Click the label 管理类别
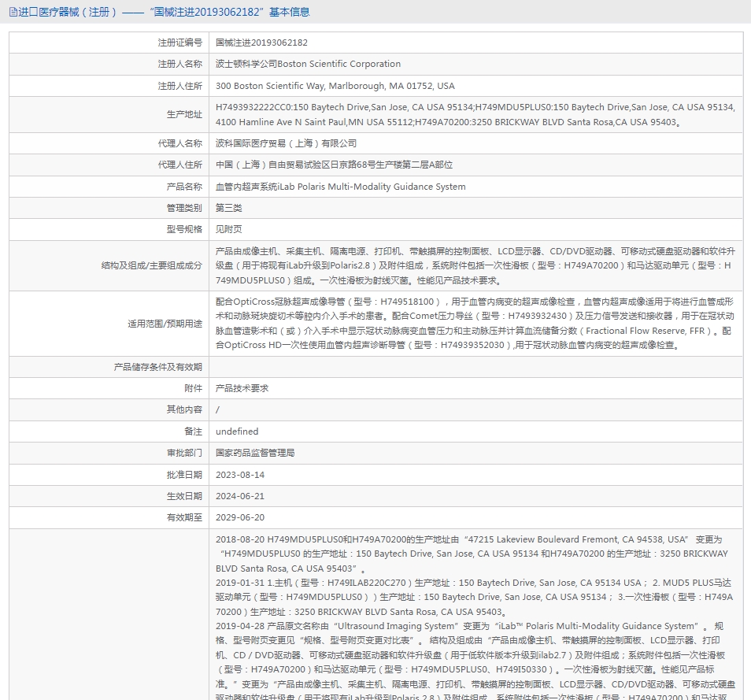 184,209
